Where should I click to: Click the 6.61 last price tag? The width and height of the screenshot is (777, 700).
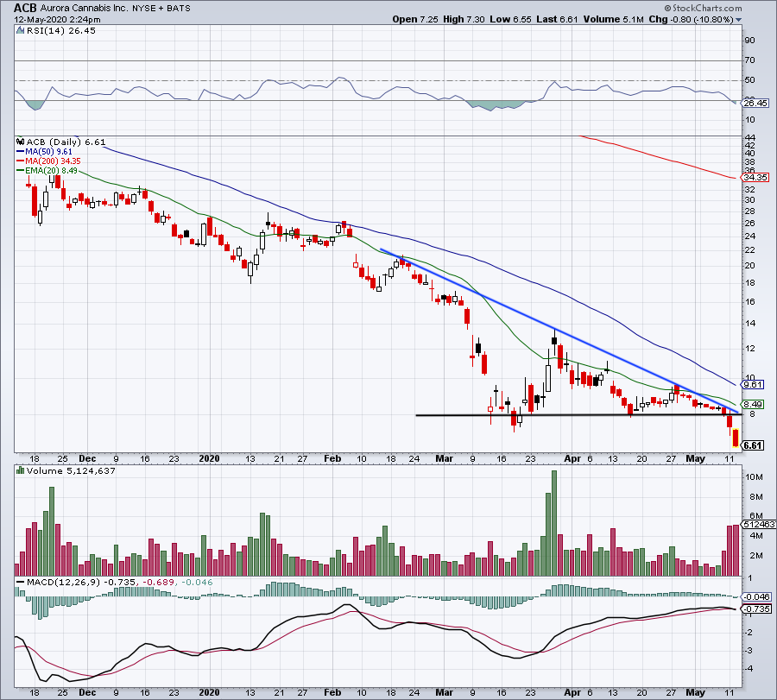[x=752, y=445]
